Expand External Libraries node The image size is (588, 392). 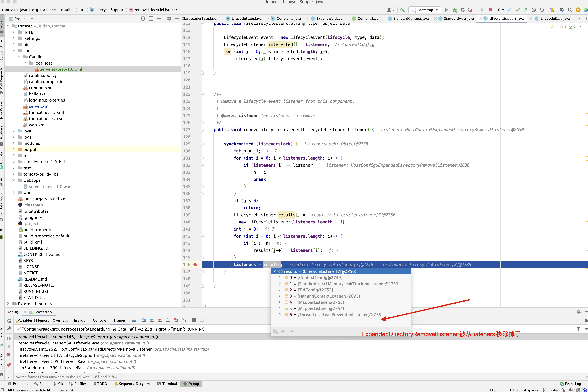(x=8, y=304)
